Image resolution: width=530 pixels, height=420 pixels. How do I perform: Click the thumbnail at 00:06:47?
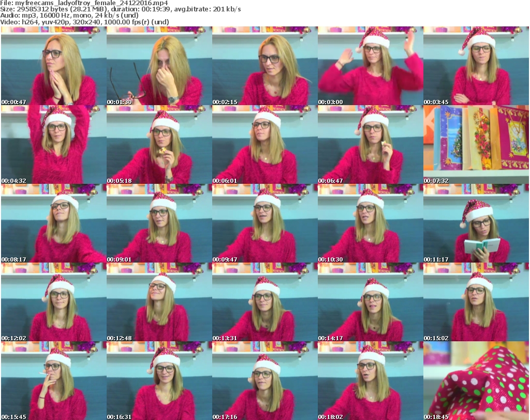(x=371, y=144)
